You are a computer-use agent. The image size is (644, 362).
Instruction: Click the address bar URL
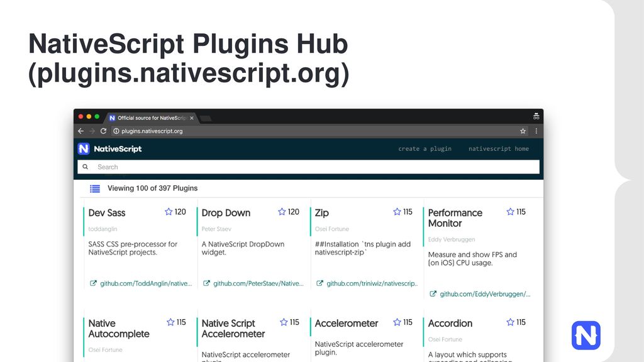pyautogui.click(x=152, y=131)
